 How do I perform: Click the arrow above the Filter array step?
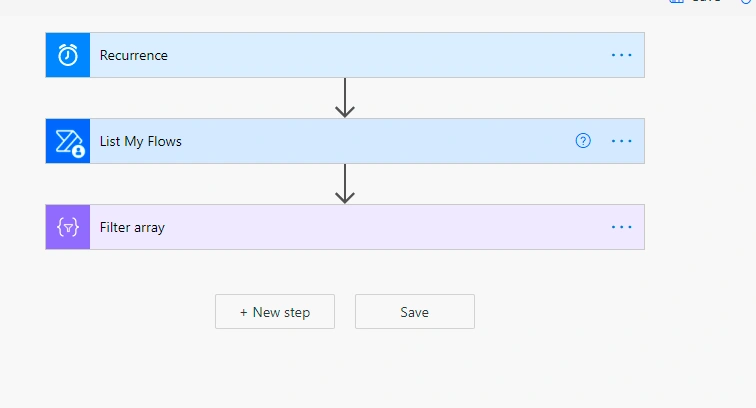tap(345, 184)
